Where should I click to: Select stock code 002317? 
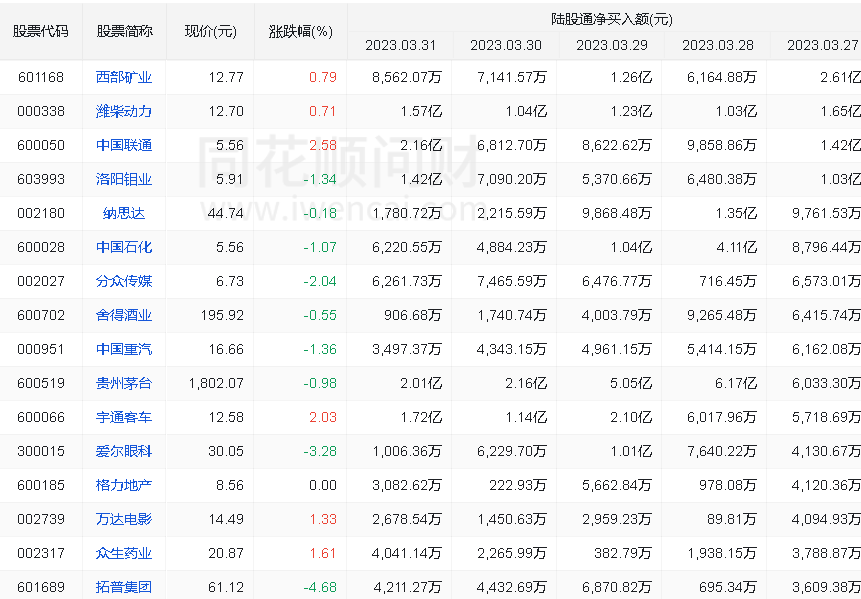41,553
